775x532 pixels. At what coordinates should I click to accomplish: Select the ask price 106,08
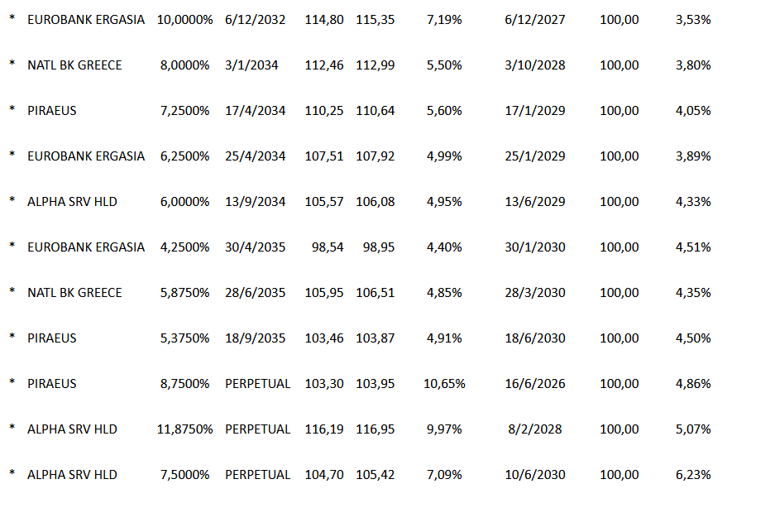point(375,202)
